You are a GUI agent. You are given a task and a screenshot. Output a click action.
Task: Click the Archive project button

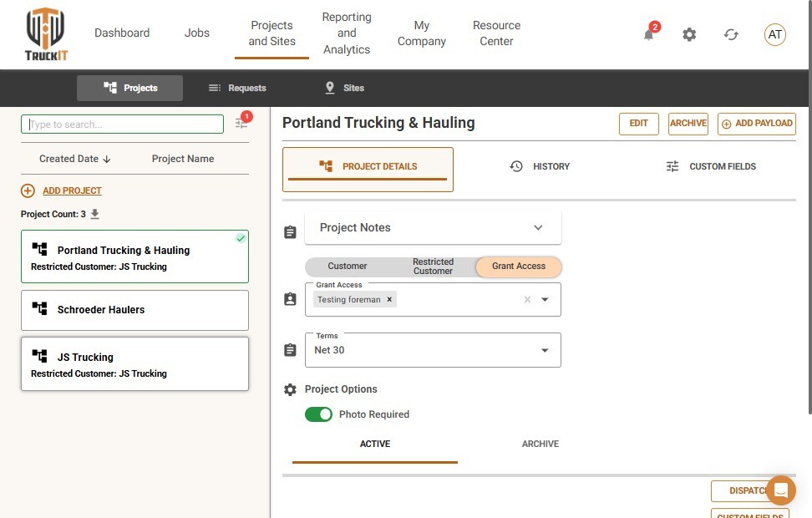click(688, 124)
